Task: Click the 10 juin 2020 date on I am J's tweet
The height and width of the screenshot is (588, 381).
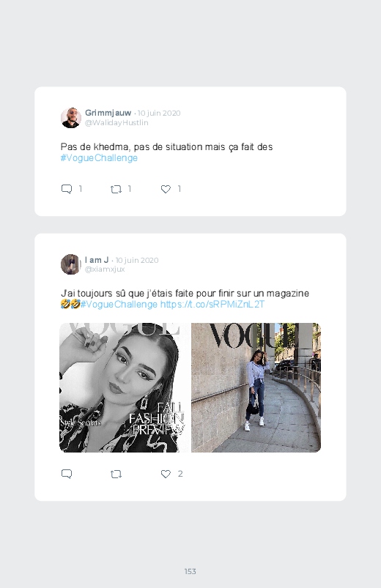Action: click(137, 260)
